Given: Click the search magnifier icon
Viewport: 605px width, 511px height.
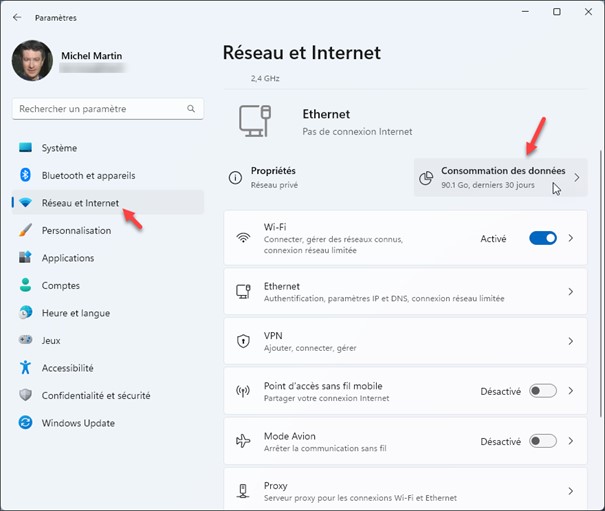Looking at the screenshot, I should 191,109.
